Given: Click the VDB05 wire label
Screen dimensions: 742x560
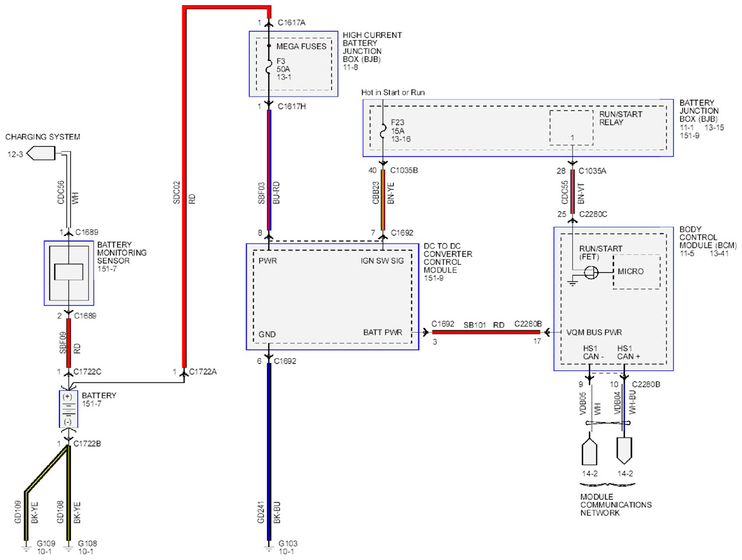Looking at the screenshot, I should [x=583, y=403].
